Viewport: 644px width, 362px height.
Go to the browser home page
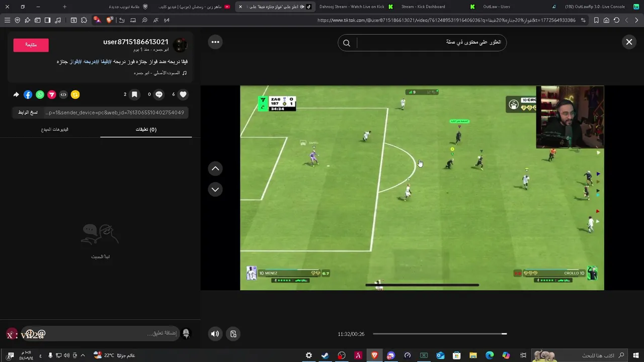(606, 20)
